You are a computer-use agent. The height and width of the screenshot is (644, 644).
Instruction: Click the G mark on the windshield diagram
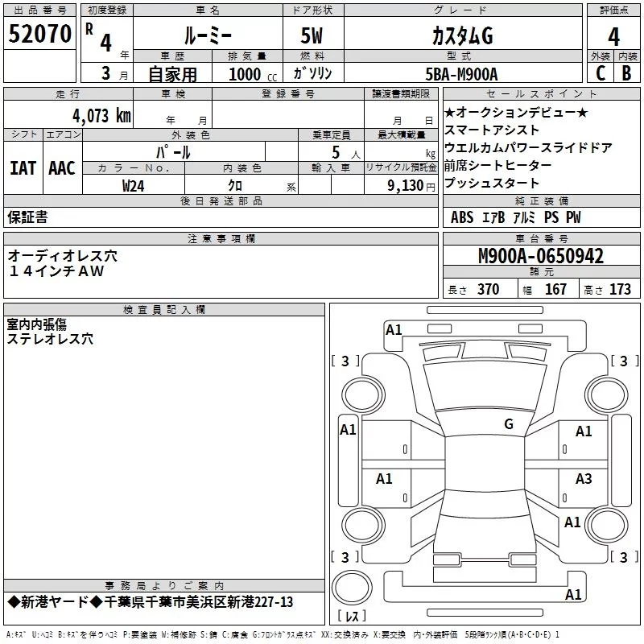(x=509, y=423)
